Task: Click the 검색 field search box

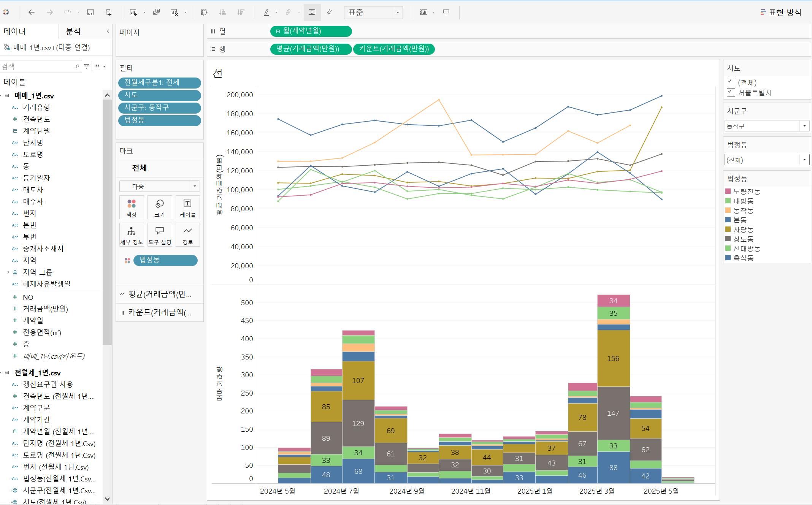Action: (38, 66)
